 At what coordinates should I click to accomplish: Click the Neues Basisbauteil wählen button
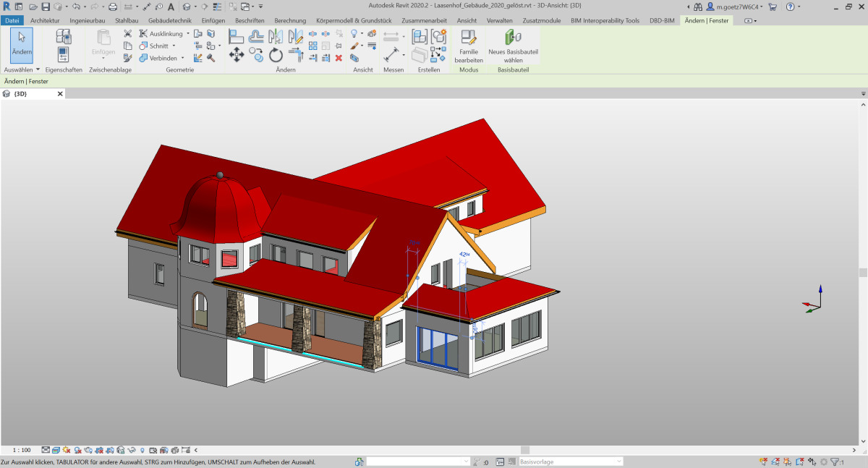point(512,48)
